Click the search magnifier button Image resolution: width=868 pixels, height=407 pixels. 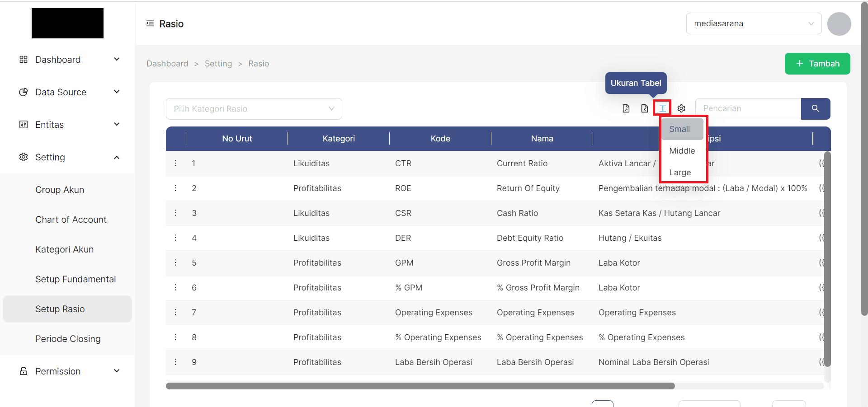816,108
